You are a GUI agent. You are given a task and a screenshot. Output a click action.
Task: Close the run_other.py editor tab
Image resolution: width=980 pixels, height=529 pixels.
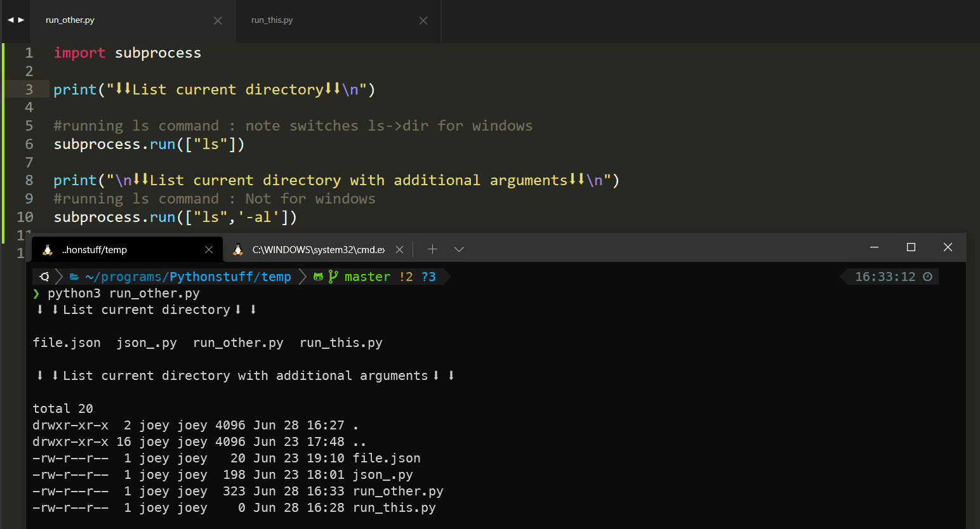218,21
